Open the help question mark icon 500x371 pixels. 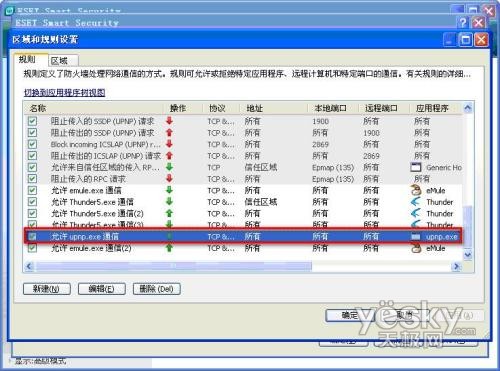tap(463, 23)
